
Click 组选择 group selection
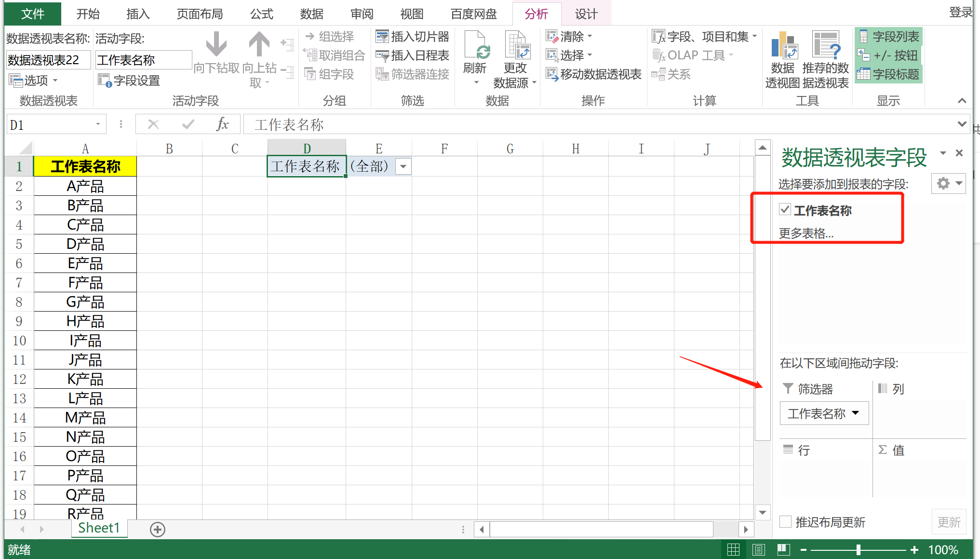point(329,37)
